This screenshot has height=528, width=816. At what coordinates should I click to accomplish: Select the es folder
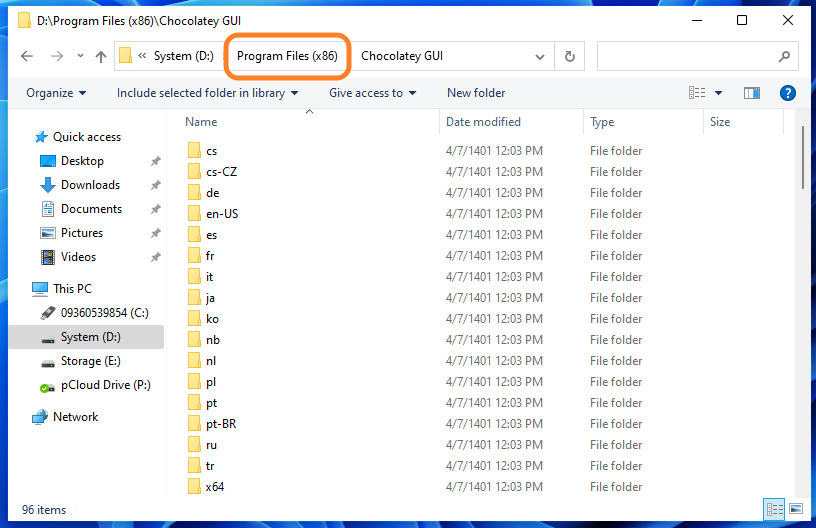pos(211,235)
